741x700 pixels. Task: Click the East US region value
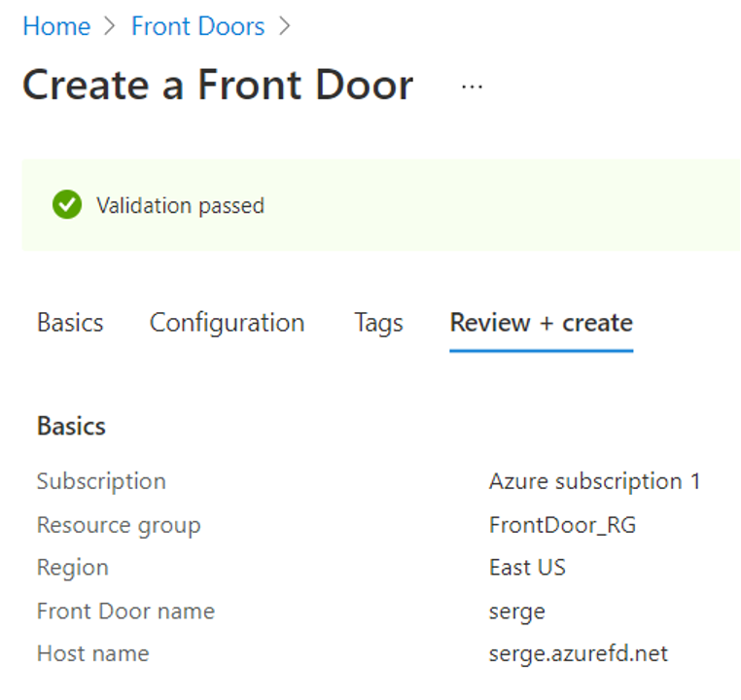[527, 567]
